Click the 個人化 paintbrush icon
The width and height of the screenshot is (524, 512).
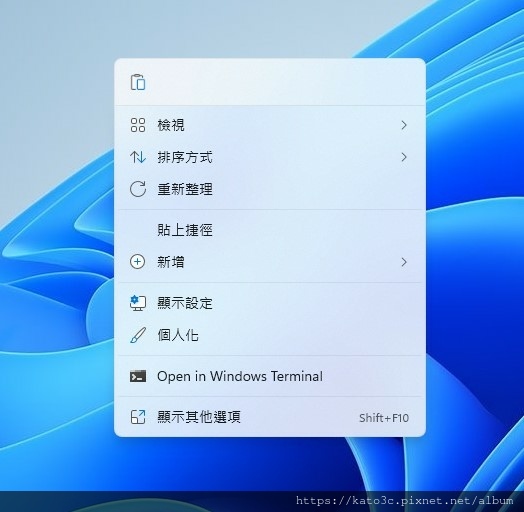click(x=138, y=335)
